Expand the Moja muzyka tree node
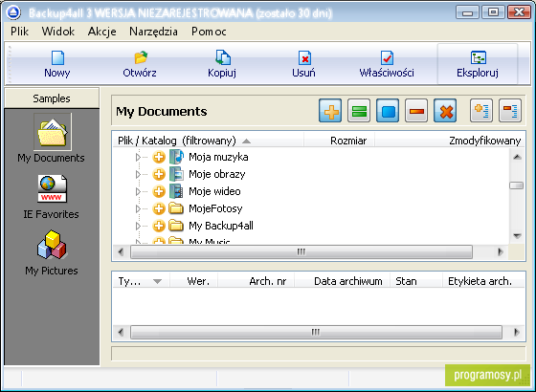The height and width of the screenshot is (392, 536). click(x=138, y=157)
